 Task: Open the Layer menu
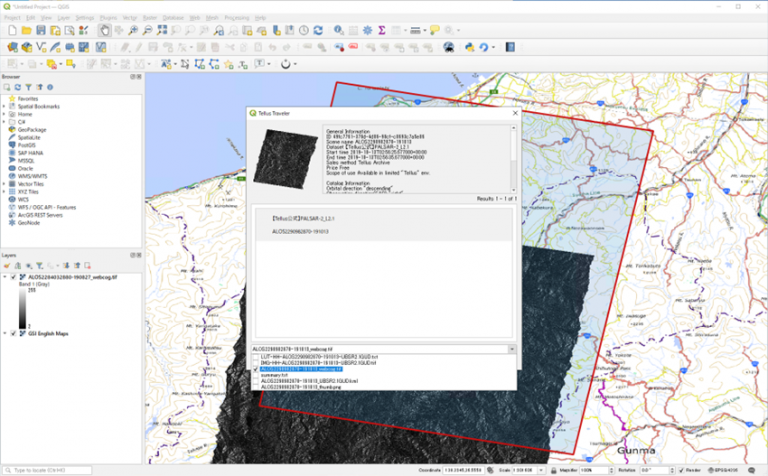click(64, 18)
